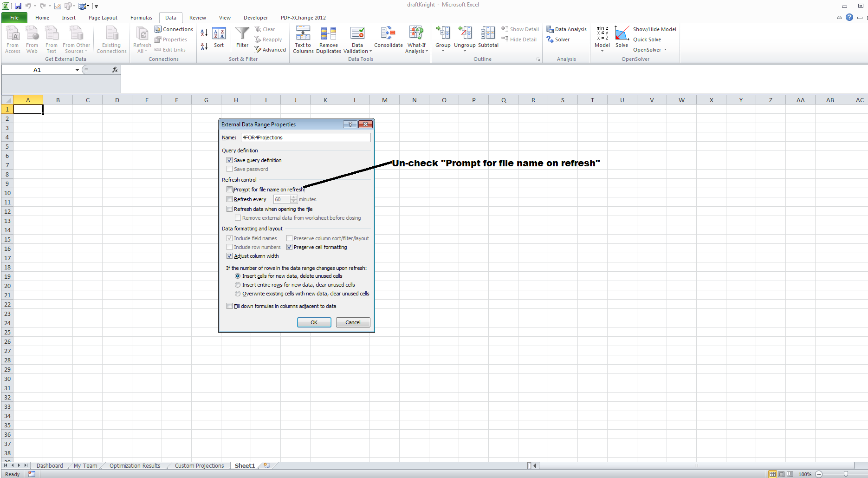Click the From Web import icon
868x478 pixels.
click(x=32, y=40)
